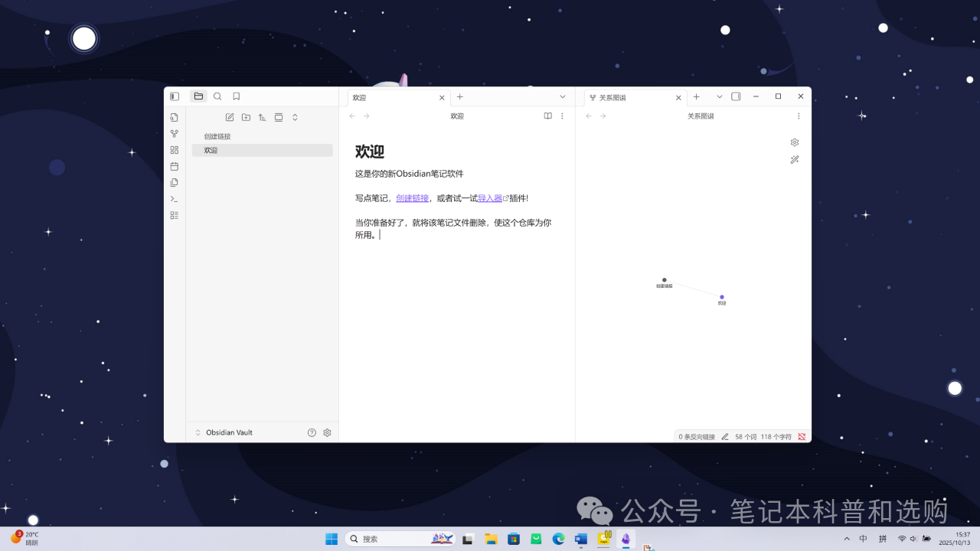Expand the Obsidian Vault switcher
The width and height of the screenshot is (980, 551).
pyautogui.click(x=224, y=432)
